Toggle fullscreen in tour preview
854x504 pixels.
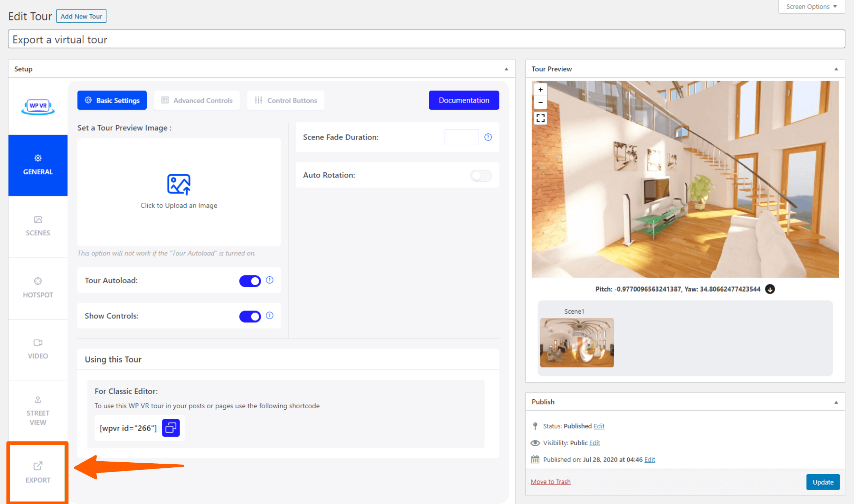coord(540,118)
